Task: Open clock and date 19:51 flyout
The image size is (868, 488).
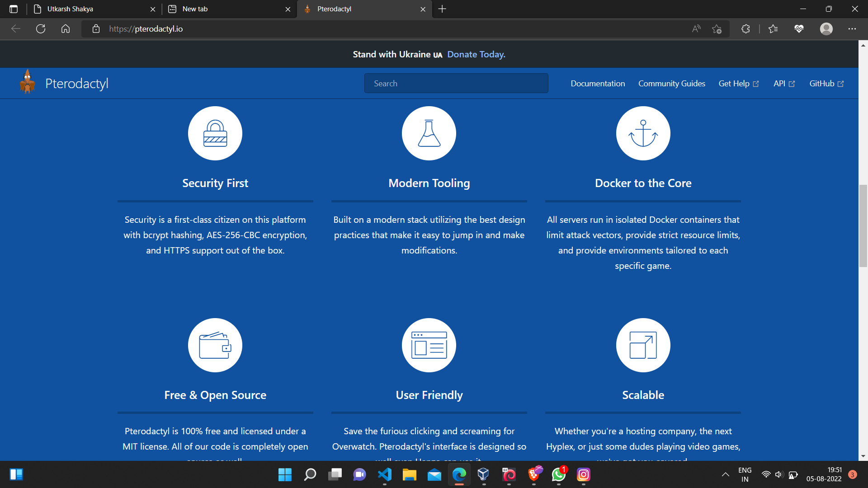Action: pos(824,474)
